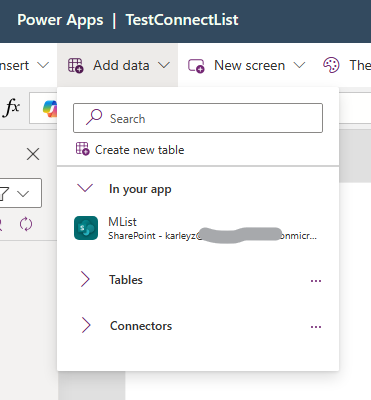This screenshot has height=400, width=371.
Task: Close the left side panel
Action: pos(33,154)
